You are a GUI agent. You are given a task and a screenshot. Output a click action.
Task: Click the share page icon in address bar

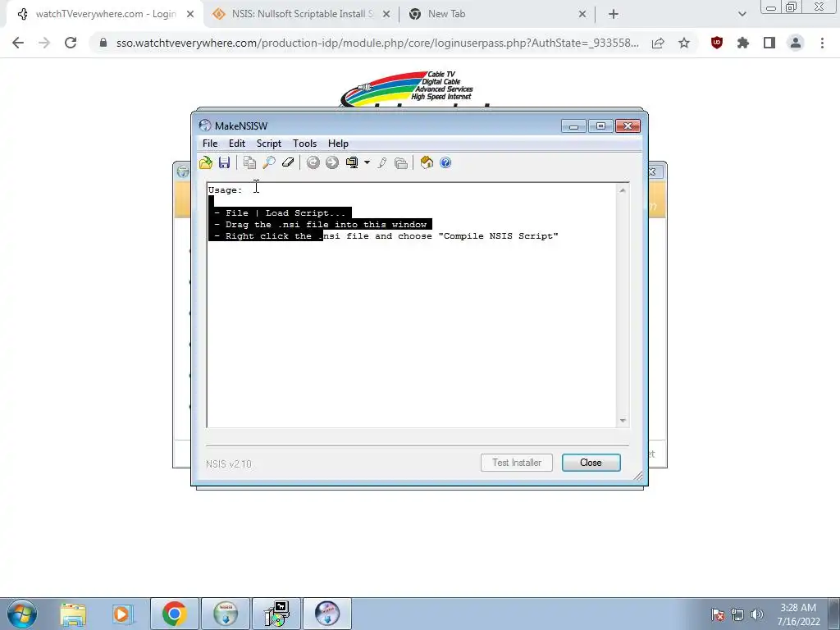click(x=658, y=43)
